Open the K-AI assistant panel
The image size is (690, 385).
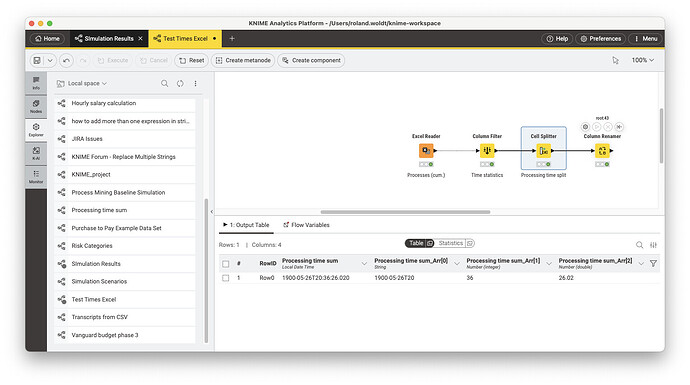(x=36, y=153)
